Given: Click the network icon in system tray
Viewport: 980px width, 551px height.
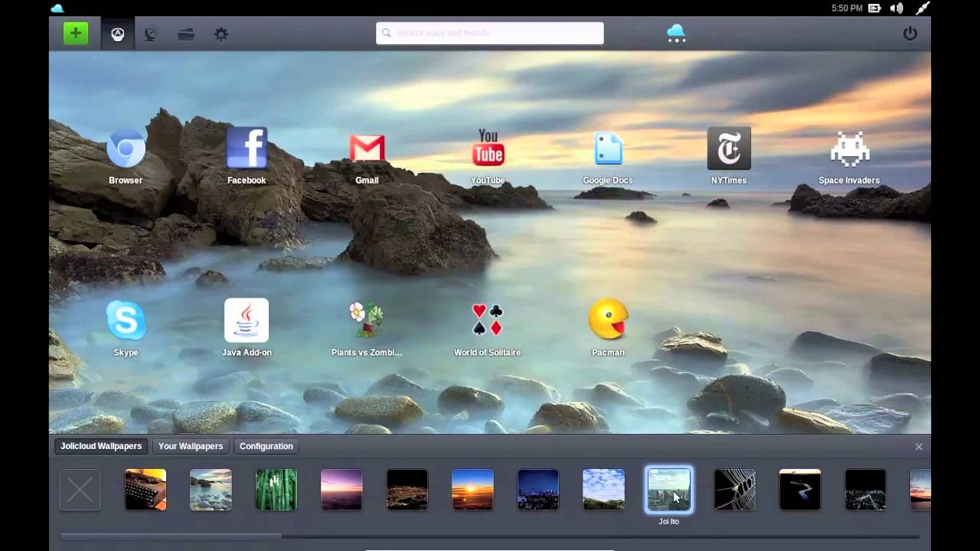Looking at the screenshot, I should click(923, 8).
